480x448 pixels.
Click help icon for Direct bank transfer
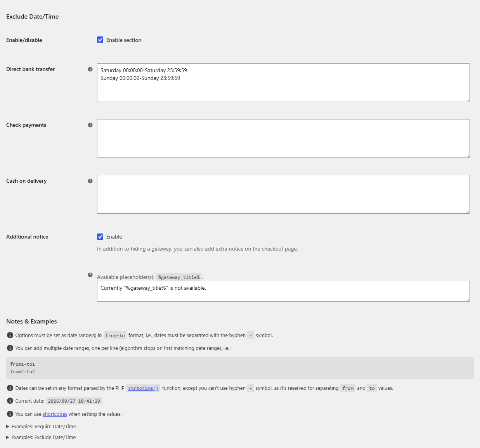tap(90, 69)
